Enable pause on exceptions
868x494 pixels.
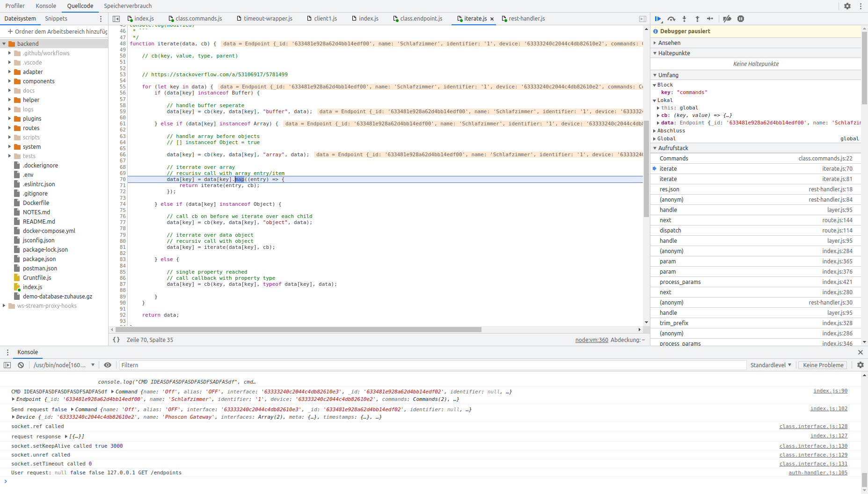741,19
